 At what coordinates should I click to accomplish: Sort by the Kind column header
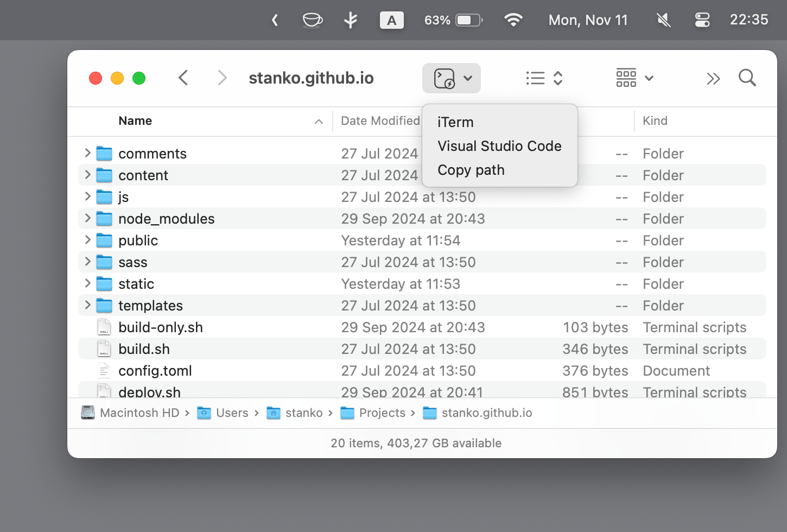point(655,121)
